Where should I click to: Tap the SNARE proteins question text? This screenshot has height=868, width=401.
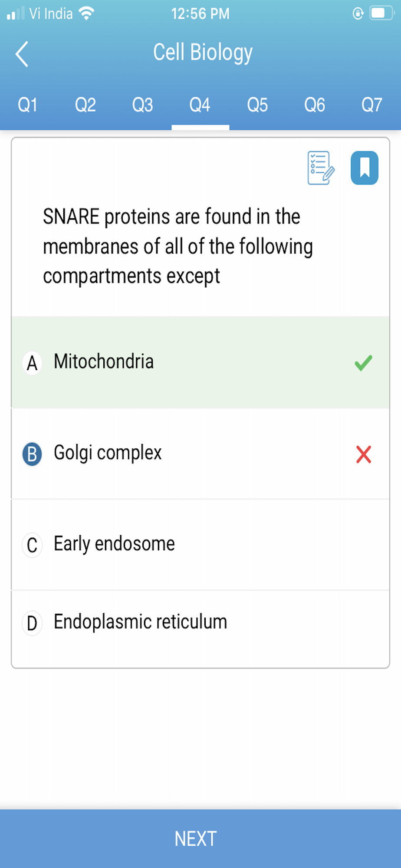pos(177,246)
